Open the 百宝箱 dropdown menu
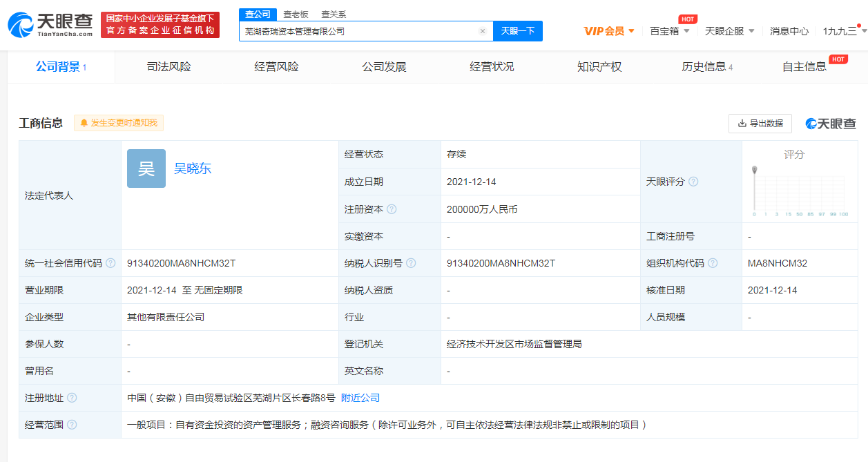 click(669, 31)
